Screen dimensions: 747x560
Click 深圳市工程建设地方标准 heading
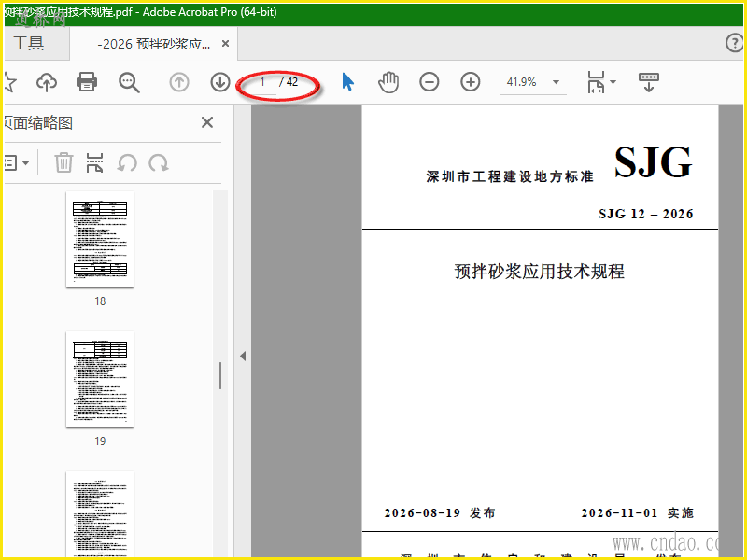point(510,176)
